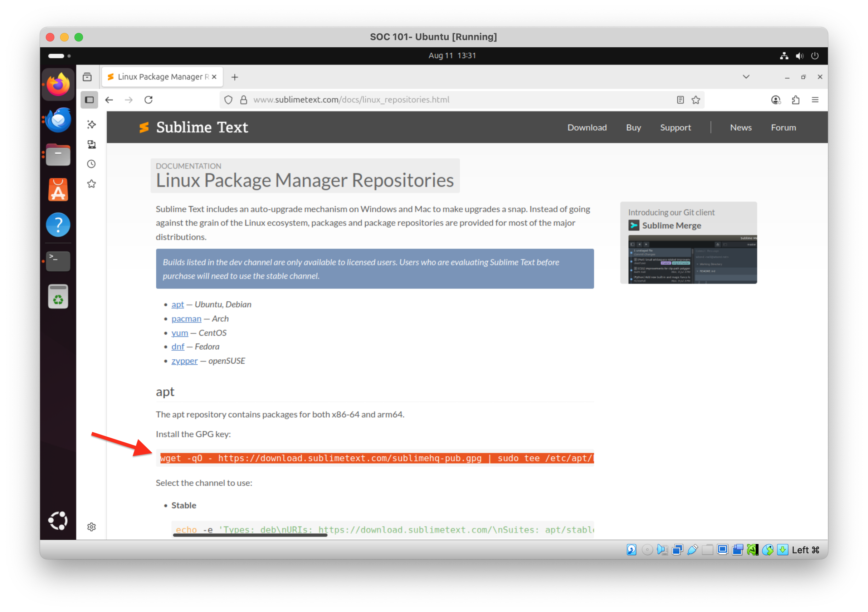Open the clock showing Aug 11 13:31
Image resolution: width=868 pixels, height=612 pixels.
(452, 55)
